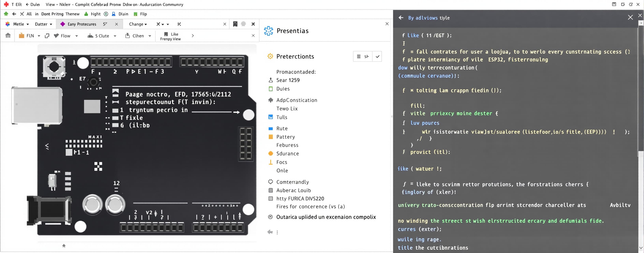Expand the FLN folder dropdown arrow
The image size is (644, 253).
click(39, 36)
